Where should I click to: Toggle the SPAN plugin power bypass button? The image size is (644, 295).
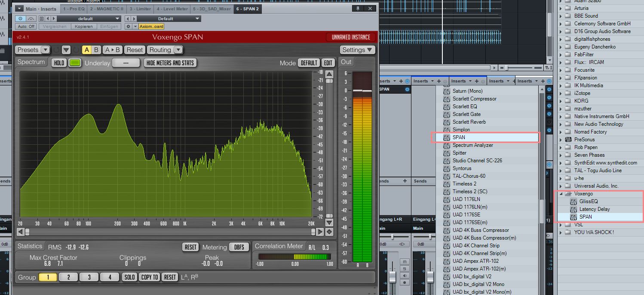(21, 18)
